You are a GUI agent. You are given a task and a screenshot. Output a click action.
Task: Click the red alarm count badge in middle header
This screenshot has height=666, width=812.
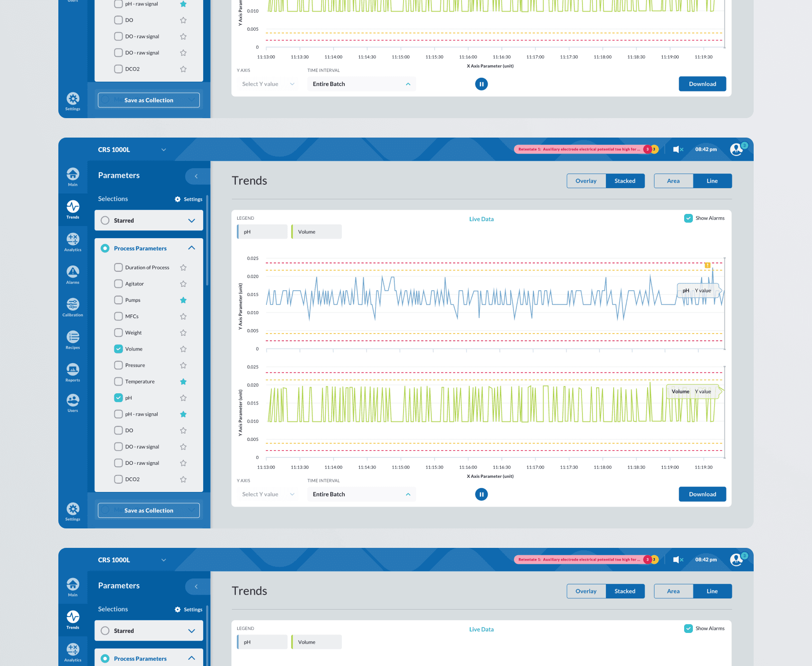pyautogui.click(x=647, y=149)
